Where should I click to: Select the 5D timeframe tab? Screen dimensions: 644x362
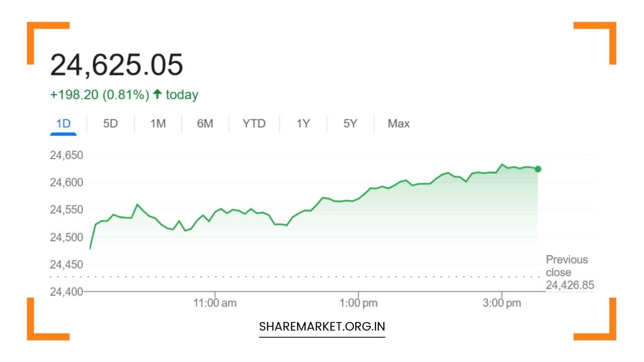110,123
